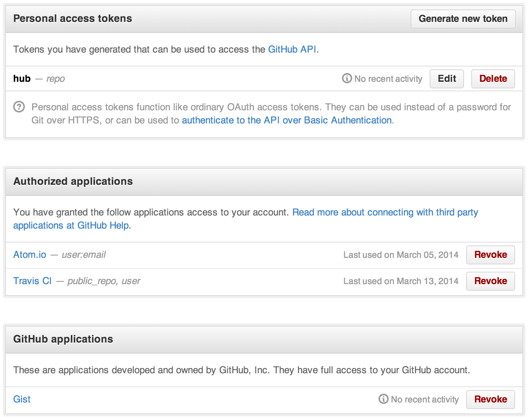The image size is (529, 420).
Task: Revoke Travis CI access
Action: pyautogui.click(x=490, y=281)
